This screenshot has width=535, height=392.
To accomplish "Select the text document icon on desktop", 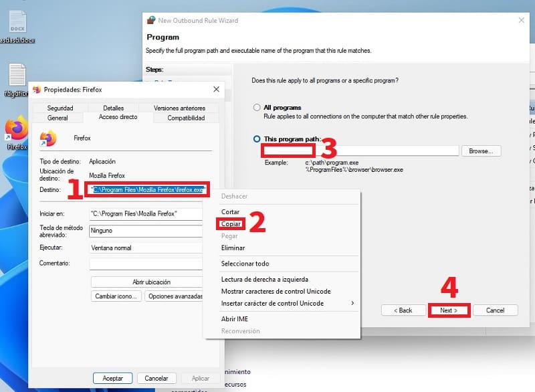I will 17,74.
